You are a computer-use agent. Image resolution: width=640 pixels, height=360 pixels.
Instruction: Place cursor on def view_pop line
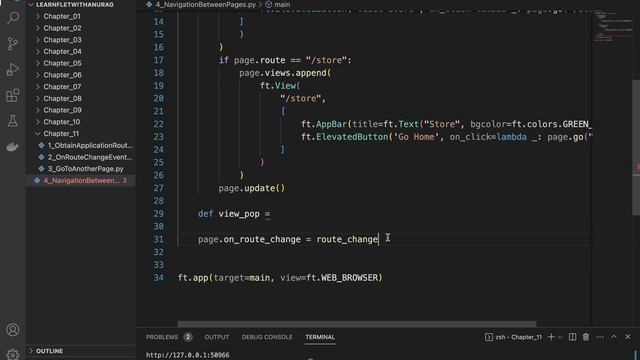[234, 213]
